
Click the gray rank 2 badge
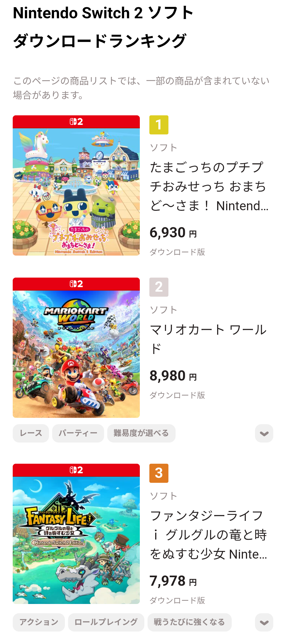[x=159, y=287]
